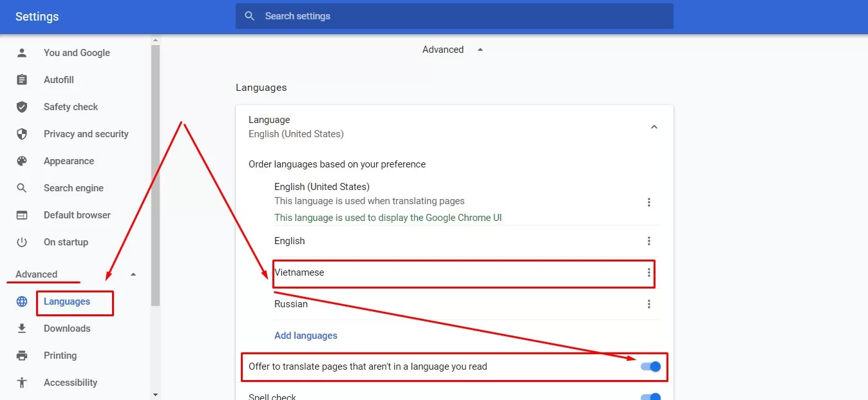Click the Autofill clipboard icon
This screenshot has height=400, width=868.
pos(22,80)
